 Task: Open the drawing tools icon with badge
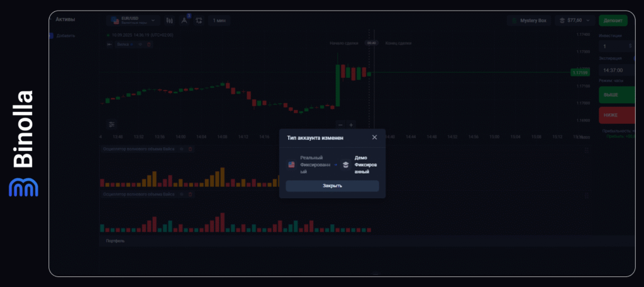(184, 20)
